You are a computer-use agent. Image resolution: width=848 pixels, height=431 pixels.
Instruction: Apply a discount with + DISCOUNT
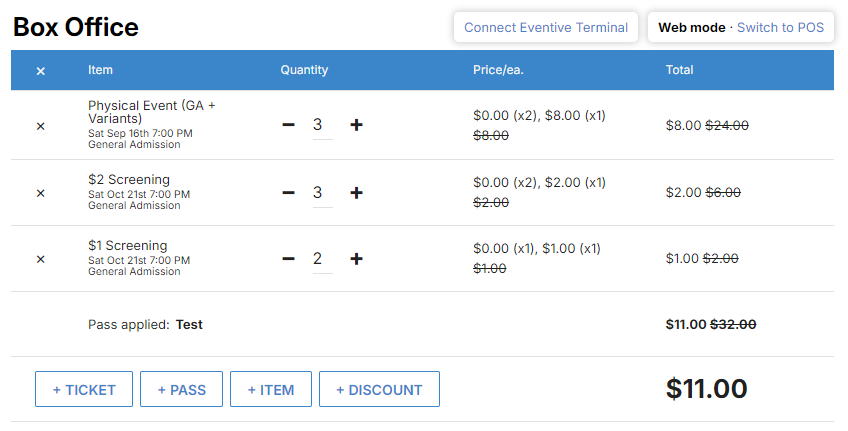click(379, 389)
